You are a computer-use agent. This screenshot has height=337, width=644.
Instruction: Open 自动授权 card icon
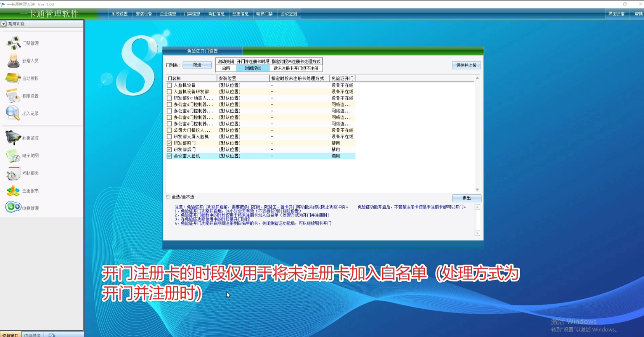pyautogui.click(x=13, y=78)
